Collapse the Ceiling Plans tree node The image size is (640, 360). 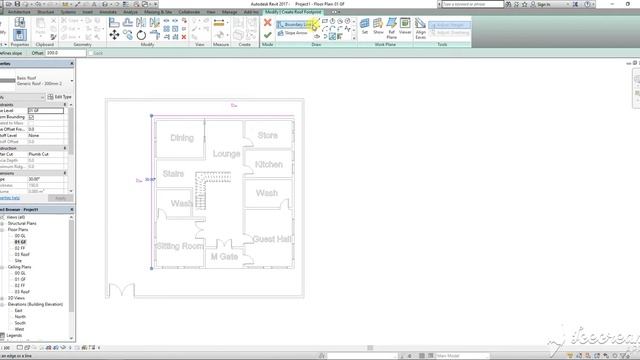click(2, 267)
